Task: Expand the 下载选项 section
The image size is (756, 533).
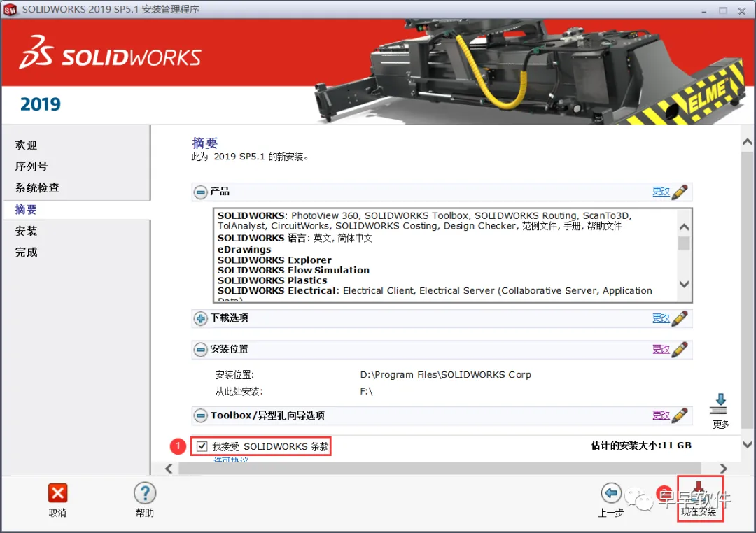Action: 201,318
